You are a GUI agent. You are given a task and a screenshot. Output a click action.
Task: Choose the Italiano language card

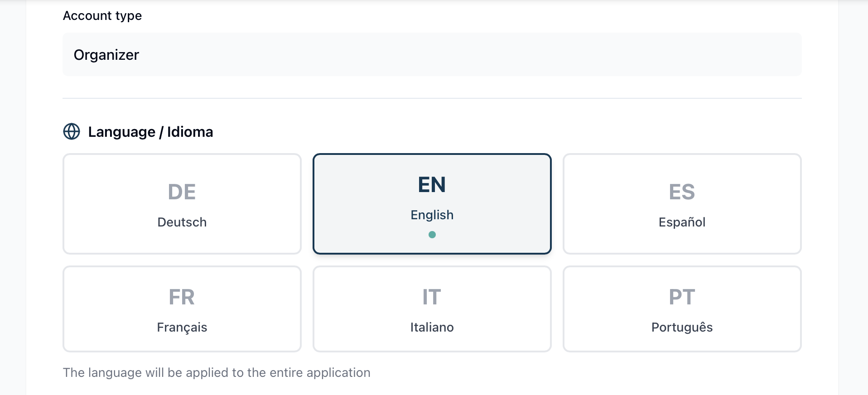tap(432, 309)
